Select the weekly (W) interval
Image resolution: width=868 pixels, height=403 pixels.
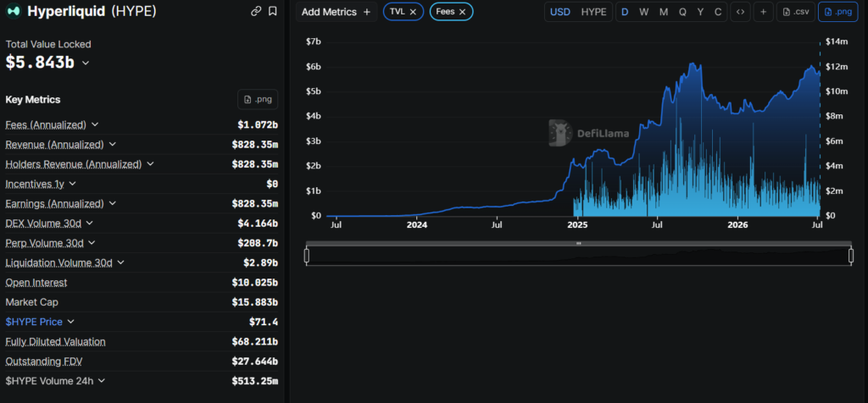tap(644, 12)
